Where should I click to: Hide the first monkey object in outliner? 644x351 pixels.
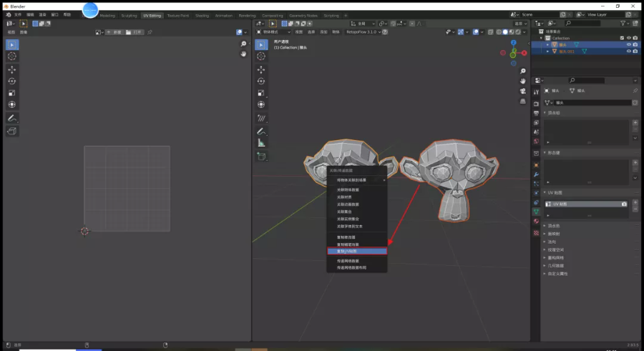point(628,44)
